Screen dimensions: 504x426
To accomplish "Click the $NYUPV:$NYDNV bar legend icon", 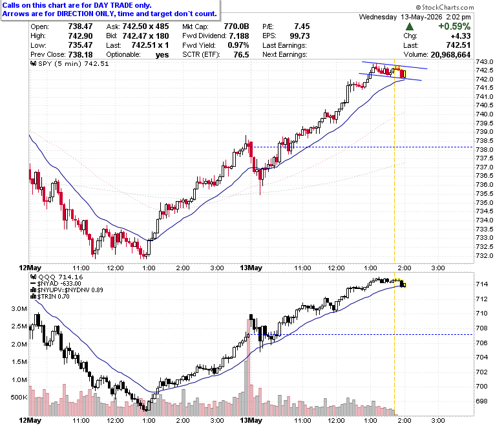I will pyautogui.click(x=33, y=290).
